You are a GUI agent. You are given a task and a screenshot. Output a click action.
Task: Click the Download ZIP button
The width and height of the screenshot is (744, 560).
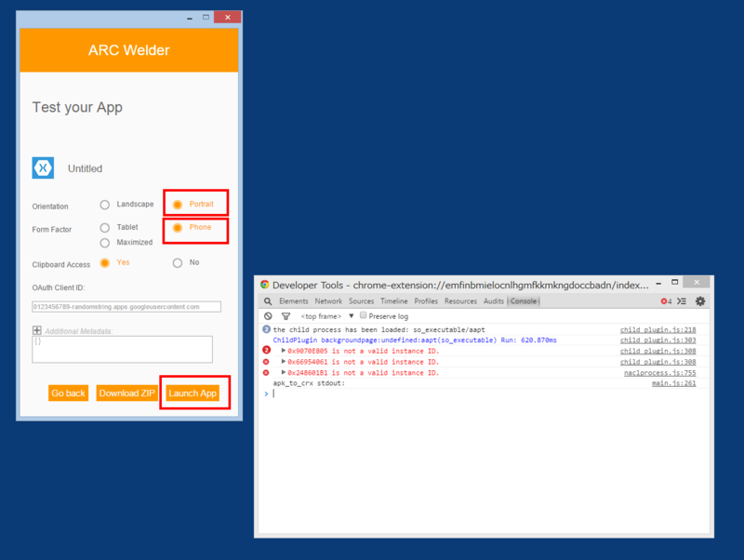(x=126, y=393)
